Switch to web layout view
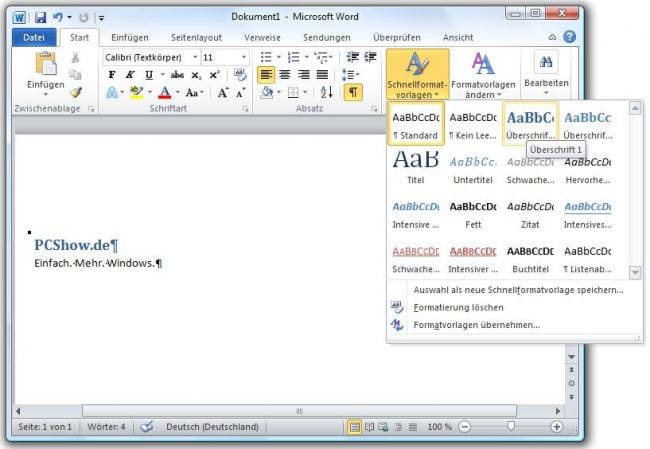This screenshot has height=449, width=650. click(x=383, y=427)
